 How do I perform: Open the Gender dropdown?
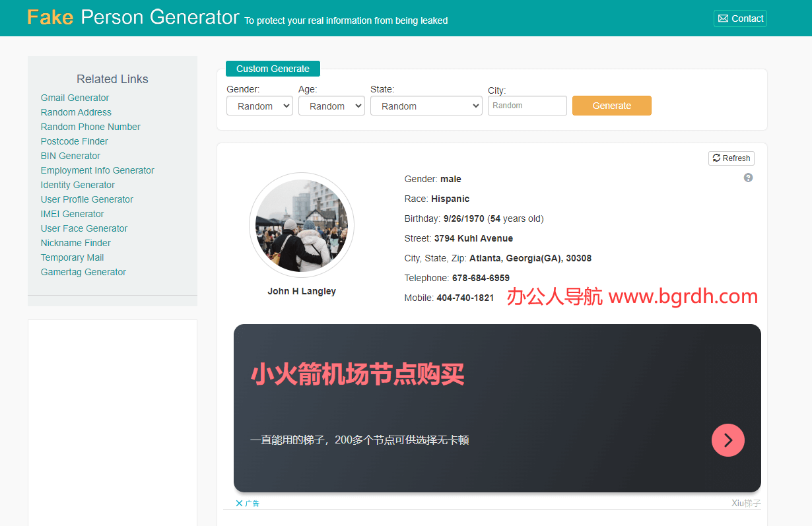pyautogui.click(x=259, y=106)
